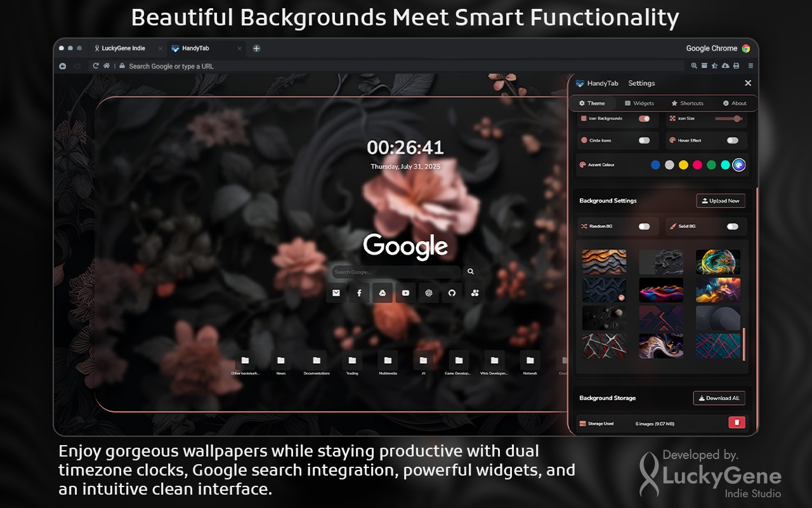Switch to the Shortcuts settings tab

point(688,103)
